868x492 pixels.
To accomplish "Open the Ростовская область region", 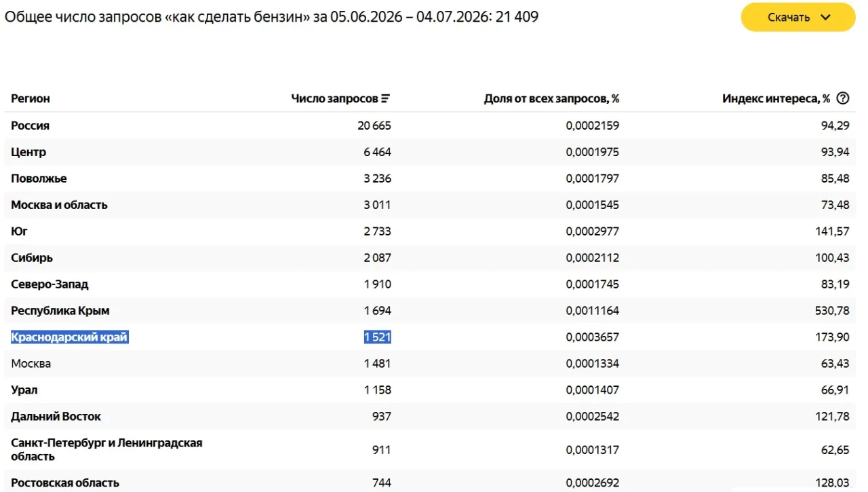I will click(65, 483).
